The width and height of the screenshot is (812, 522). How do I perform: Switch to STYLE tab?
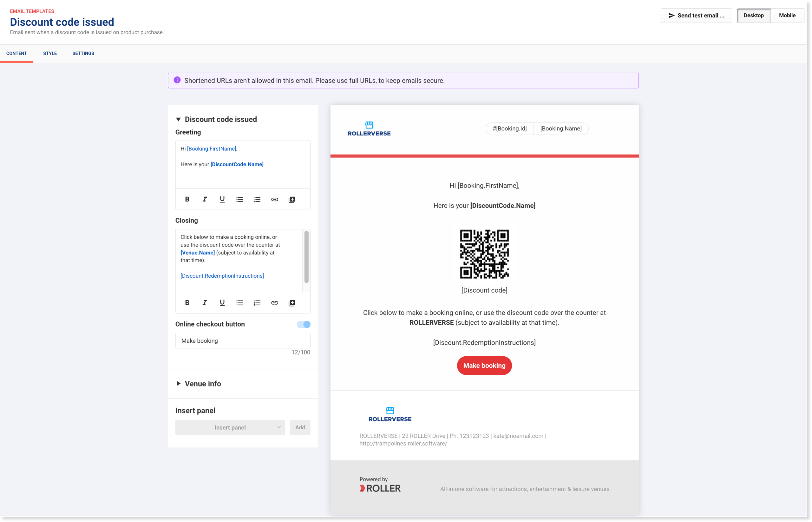pyautogui.click(x=50, y=54)
